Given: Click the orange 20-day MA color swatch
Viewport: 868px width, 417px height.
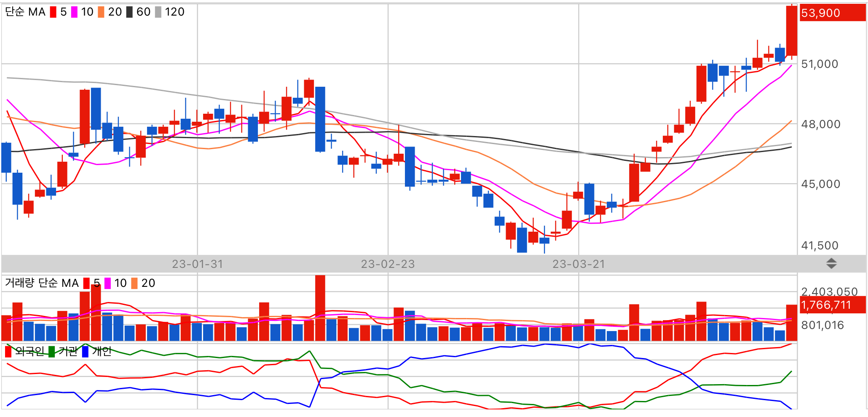Looking at the screenshot, I should click(101, 12).
